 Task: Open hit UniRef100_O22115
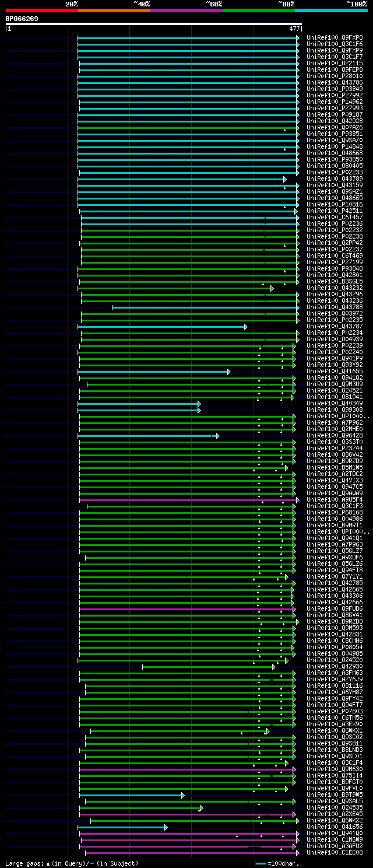(x=335, y=64)
